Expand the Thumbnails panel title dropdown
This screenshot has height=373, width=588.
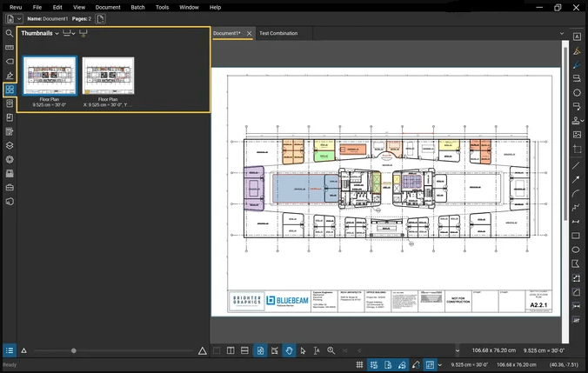pyautogui.click(x=57, y=33)
